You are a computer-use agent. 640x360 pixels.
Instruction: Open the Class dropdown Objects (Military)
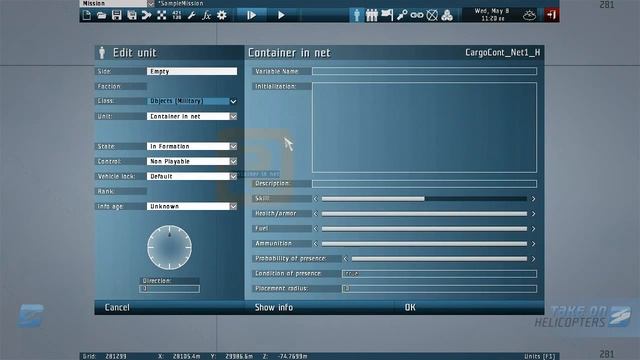click(x=192, y=101)
